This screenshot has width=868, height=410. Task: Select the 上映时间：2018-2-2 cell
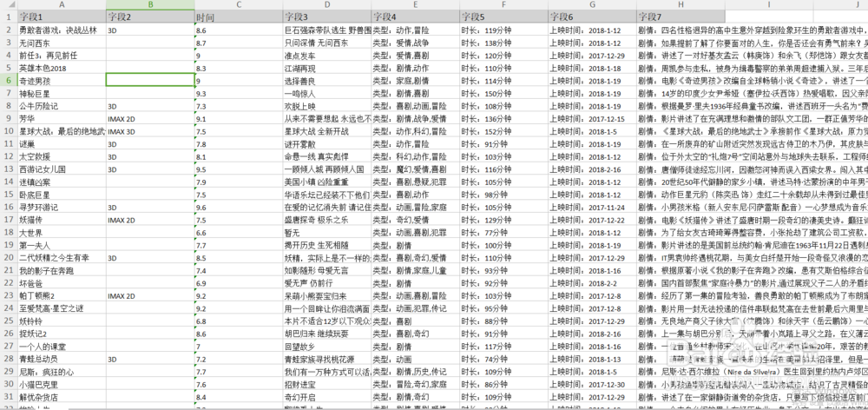pos(592,283)
